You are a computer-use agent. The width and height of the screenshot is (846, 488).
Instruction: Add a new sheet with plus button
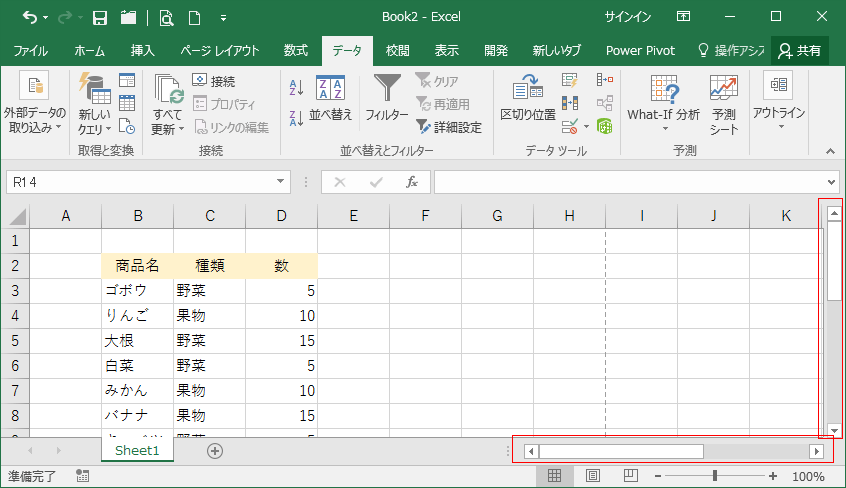[x=214, y=451]
